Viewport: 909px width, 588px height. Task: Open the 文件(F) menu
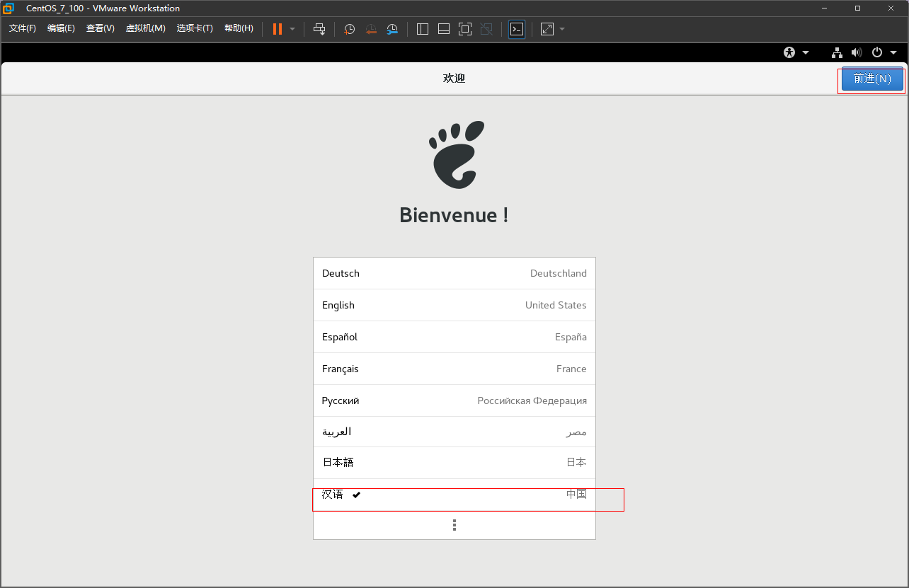23,28
